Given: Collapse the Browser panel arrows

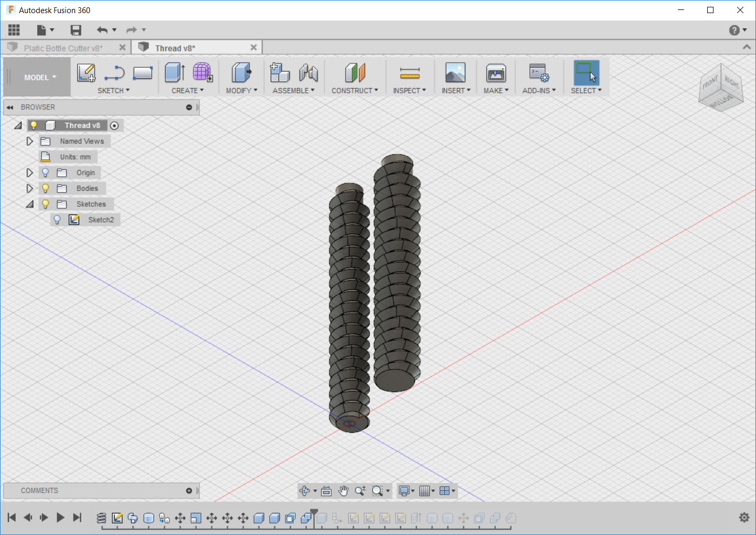Looking at the screenshot, I should tap(10, 107).
